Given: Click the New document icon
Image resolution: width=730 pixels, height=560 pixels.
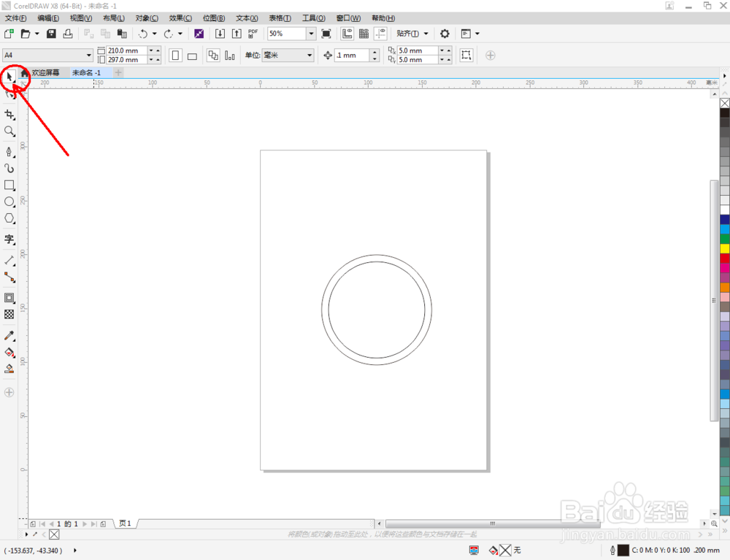Looking at the screenshot, I should point(9,34).
